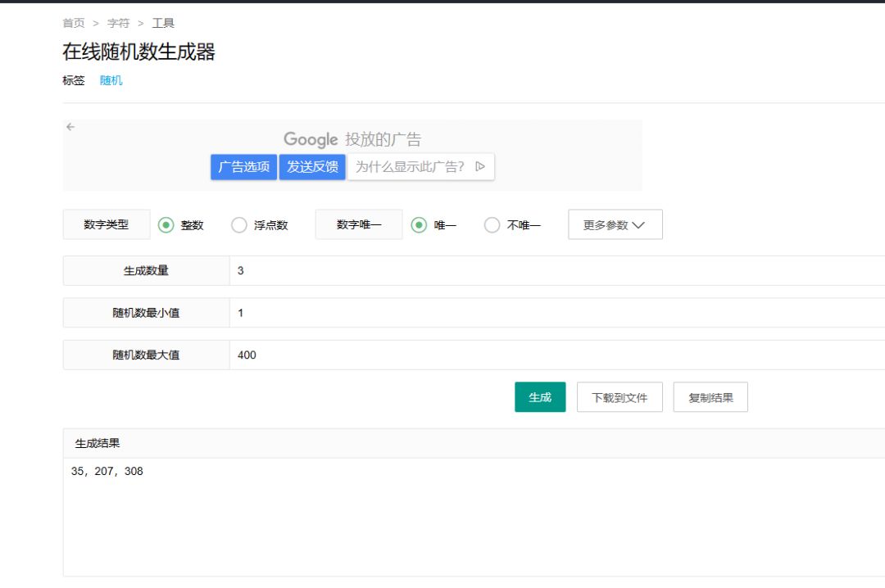Open 字符 breadcrumb link

click(119, 23)
